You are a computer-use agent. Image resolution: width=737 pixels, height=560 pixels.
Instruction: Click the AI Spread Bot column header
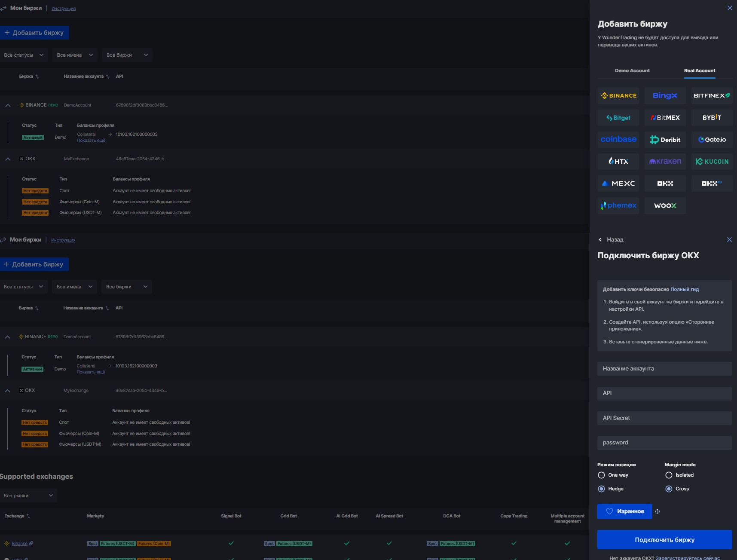[389, 516]
